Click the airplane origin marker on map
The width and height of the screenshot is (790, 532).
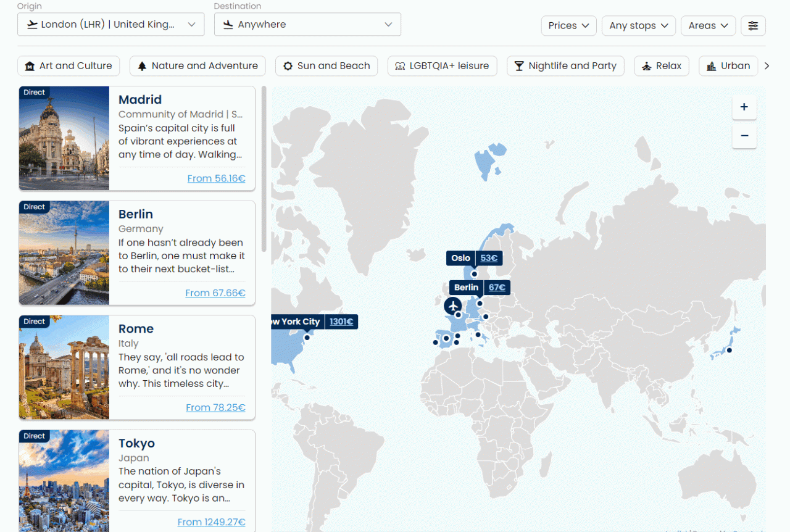(x=452, y=305)
